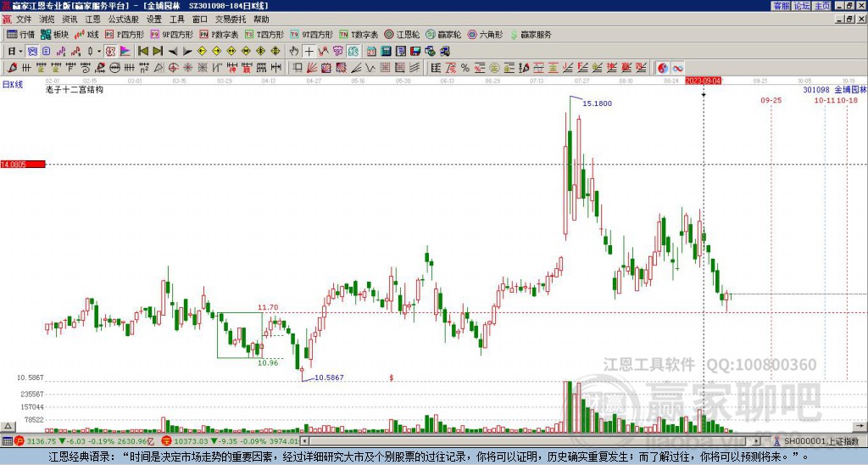Click the SH000001 上证指数 status entry
Image resolution: width=868 pixels, height=465 pixels.
821,441
